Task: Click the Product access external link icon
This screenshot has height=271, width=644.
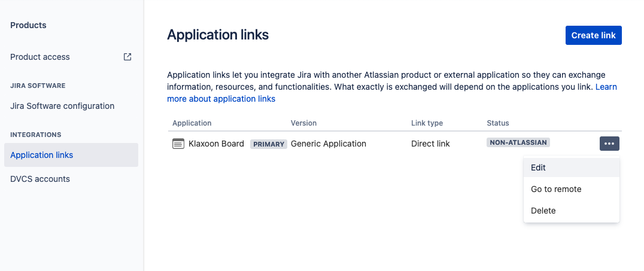Action: [x=127, y=57]
